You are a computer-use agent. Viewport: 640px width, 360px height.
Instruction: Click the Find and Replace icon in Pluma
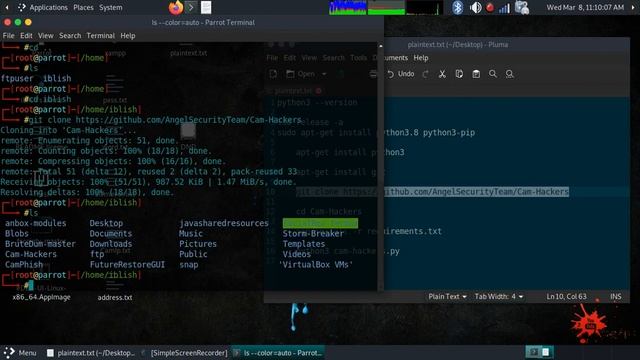(x=509, y=74)
